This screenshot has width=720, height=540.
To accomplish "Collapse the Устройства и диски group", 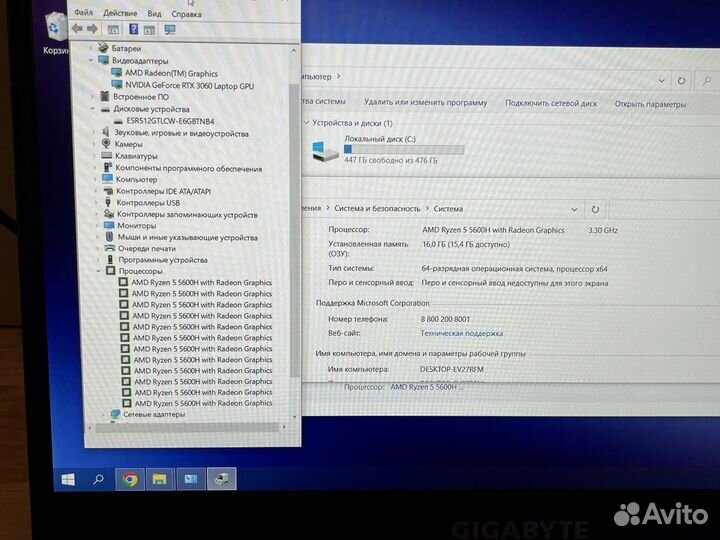I will 307,123.
